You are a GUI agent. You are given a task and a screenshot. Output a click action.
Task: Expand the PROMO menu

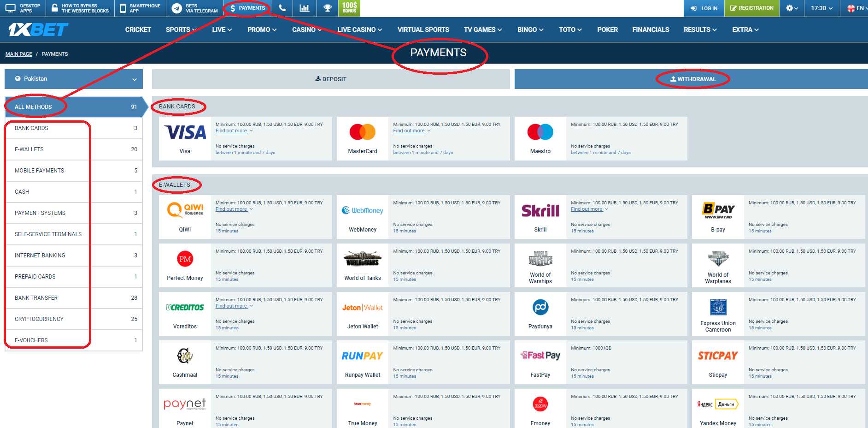262,30
